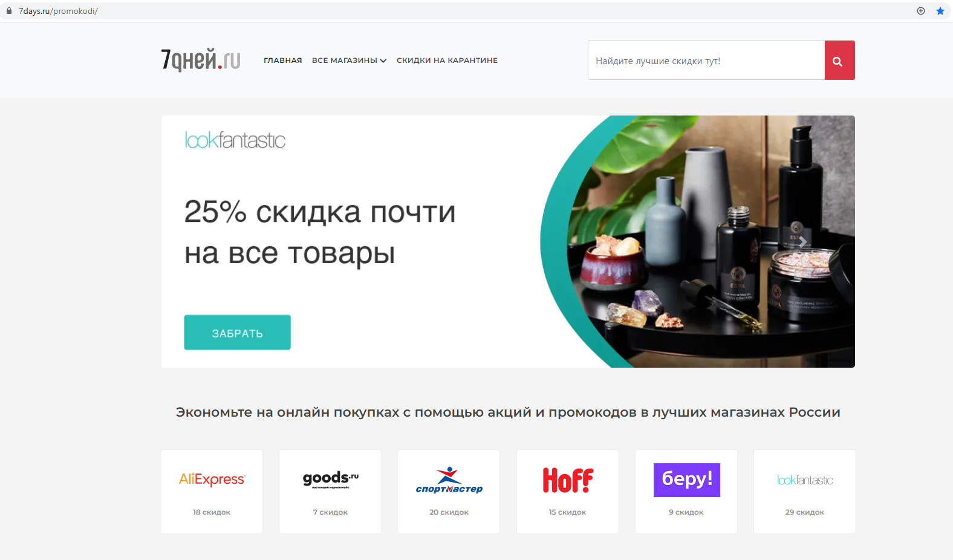Open the ГЛАВНАЯ menu item
Image resolution: width=953 pixels, height=560 pixels.
[x=283, y=60]
